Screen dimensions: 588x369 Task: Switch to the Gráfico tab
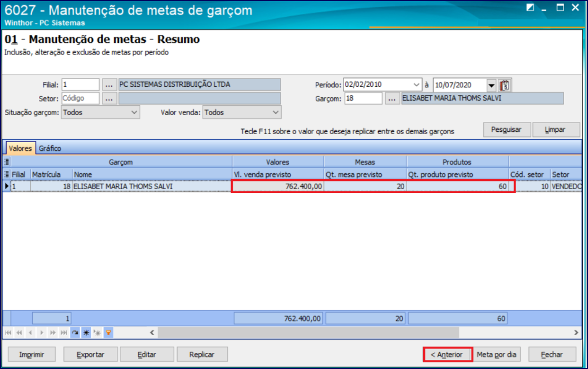(50, 149)
